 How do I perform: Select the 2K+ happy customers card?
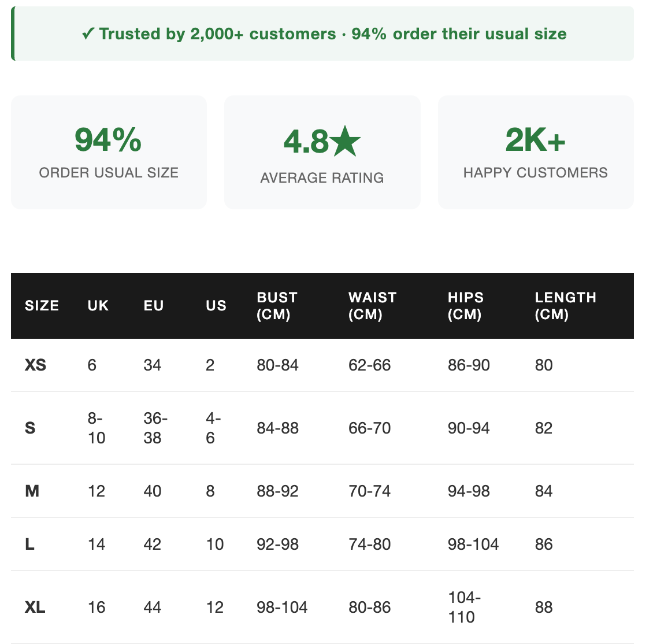pos(535,152)
